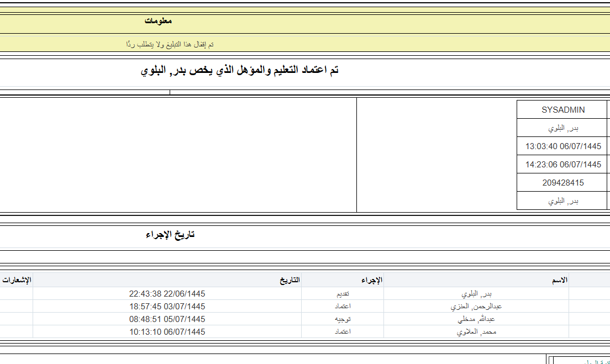The height and width of the screenshot is (364, 610).
Task: Select the name عبدالرحمن, العنزي
Action: point(476,307)
